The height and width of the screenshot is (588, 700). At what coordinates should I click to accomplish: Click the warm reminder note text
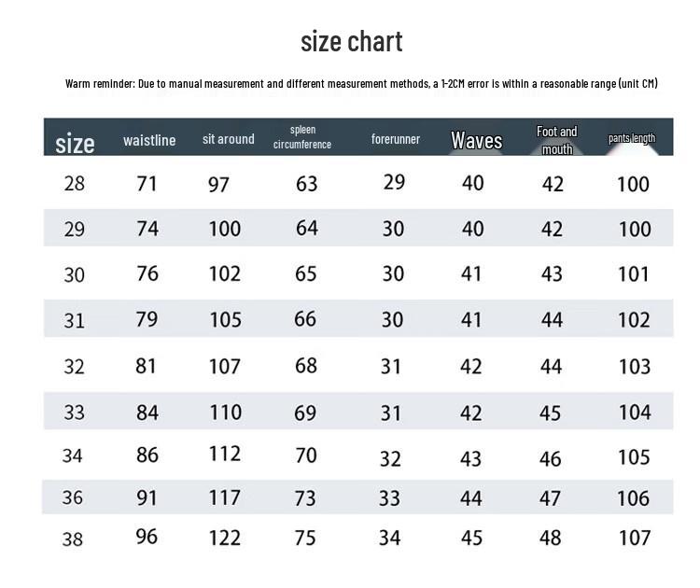361,84
